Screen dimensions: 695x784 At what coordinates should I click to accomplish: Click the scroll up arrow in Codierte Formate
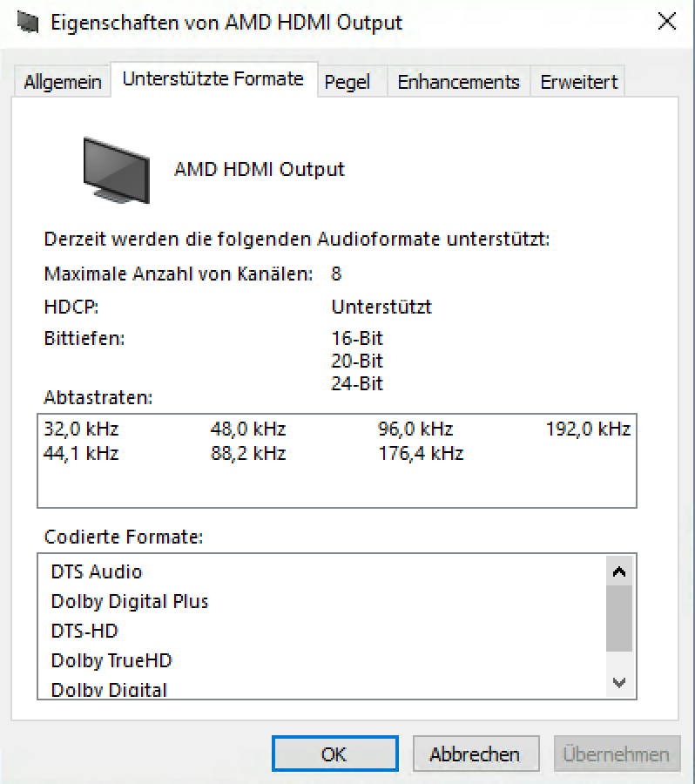[619, 571]
